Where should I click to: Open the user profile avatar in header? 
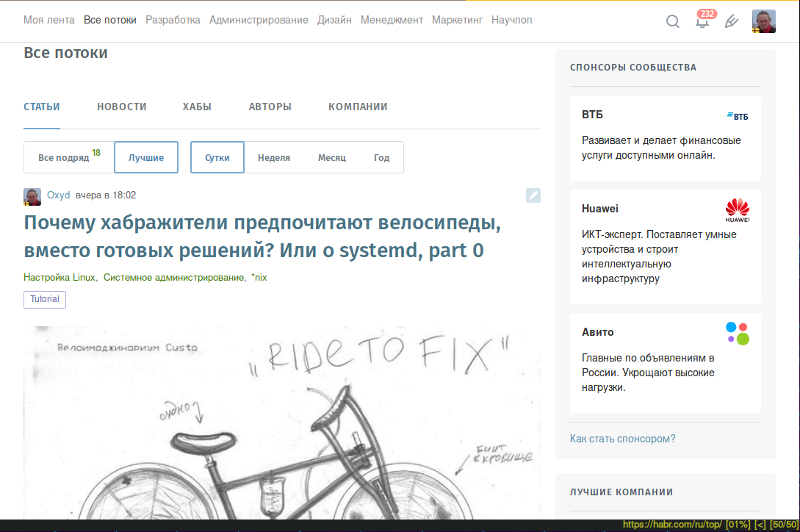[764, 21]
